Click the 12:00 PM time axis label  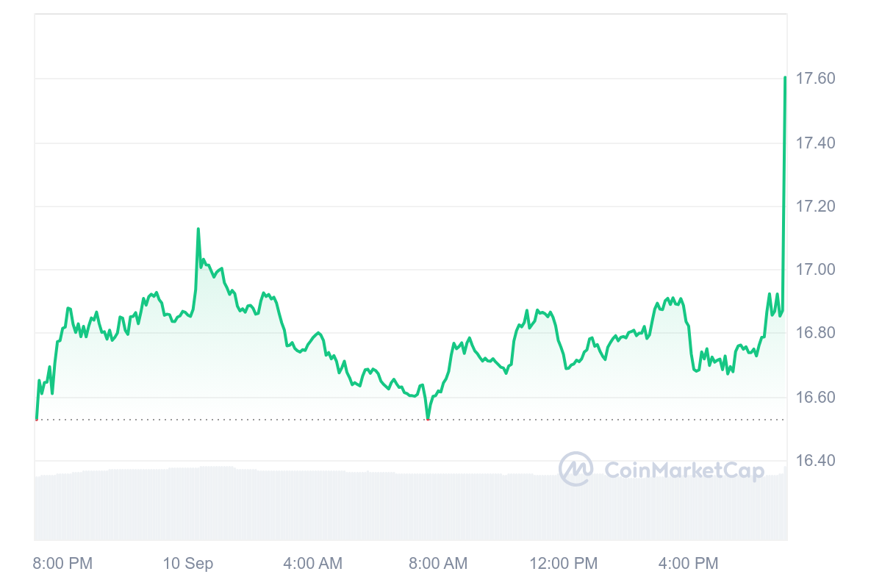[x=564, y=564]
